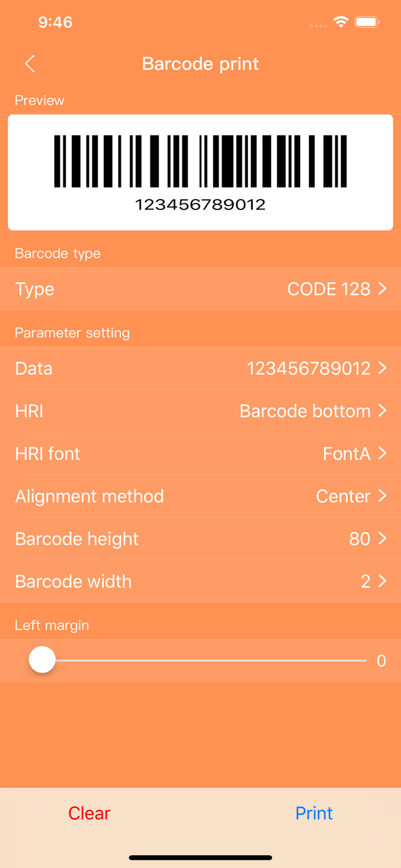Tap the home indicator bar at bottom
This screenshot has height=868, width=401.
coord(200,858)
